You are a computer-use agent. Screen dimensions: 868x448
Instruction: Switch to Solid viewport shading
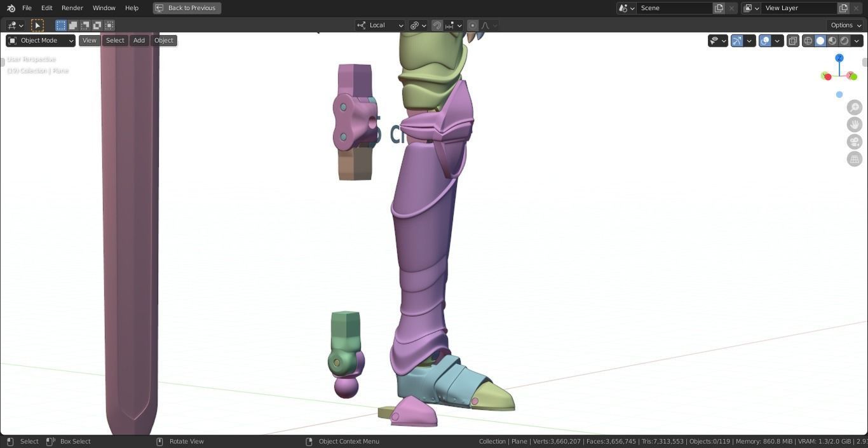pyautogui.click(x=820, y=41)
